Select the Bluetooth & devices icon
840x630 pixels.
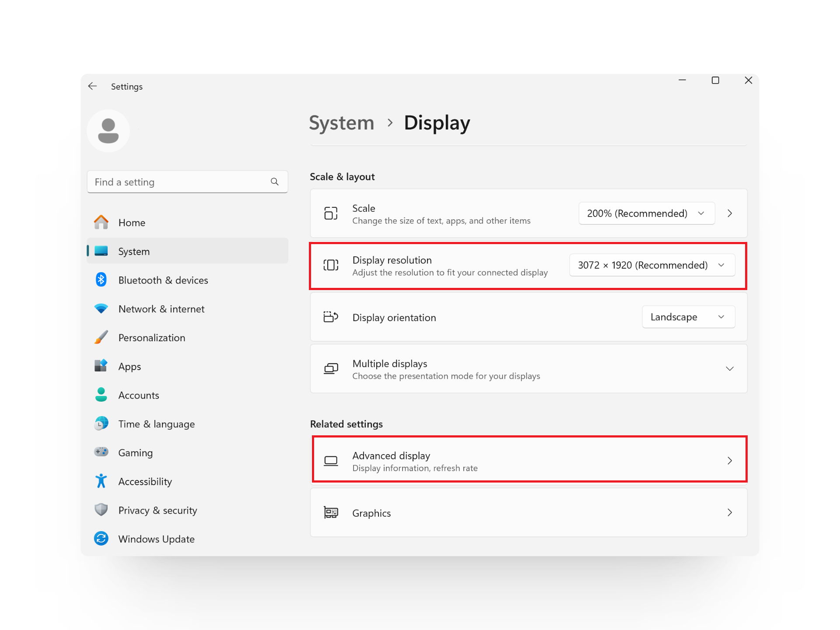pyautogui.click(x=101, y=280)
